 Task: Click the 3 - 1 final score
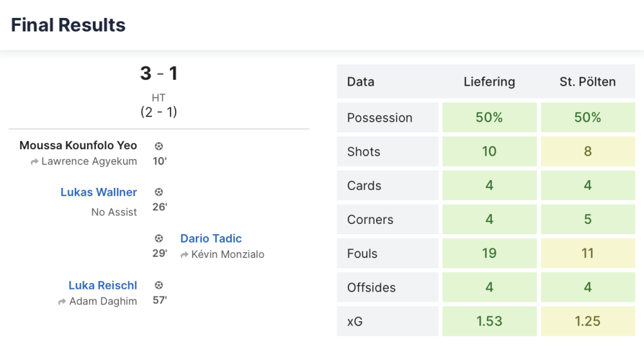158,73
